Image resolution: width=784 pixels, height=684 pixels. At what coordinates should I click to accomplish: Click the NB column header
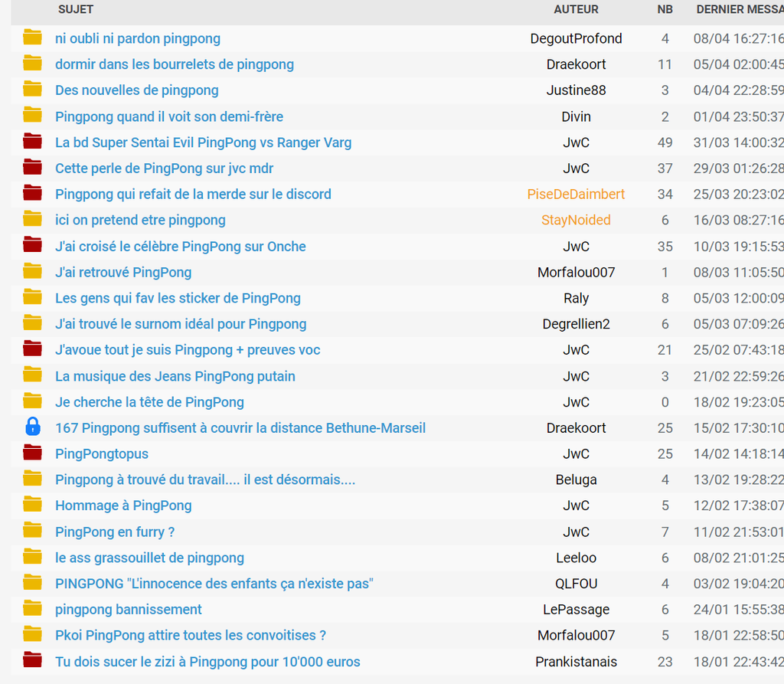pos(665,9)
